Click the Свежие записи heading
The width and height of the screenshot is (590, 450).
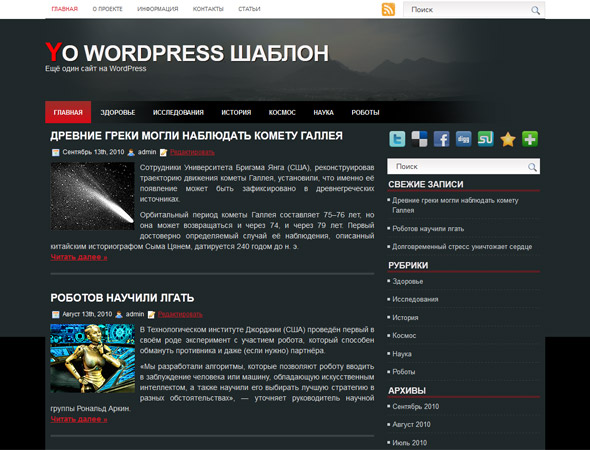(x=426, y=184)
